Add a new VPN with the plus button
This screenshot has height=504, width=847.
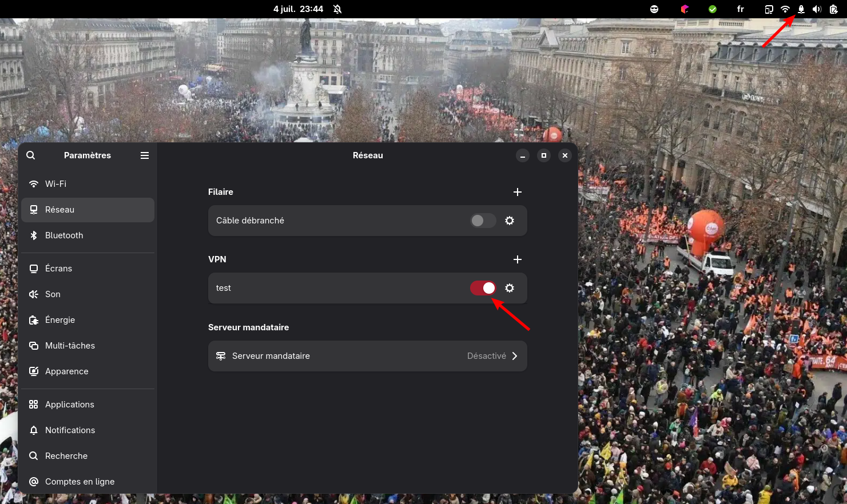(x=518, y=259)
